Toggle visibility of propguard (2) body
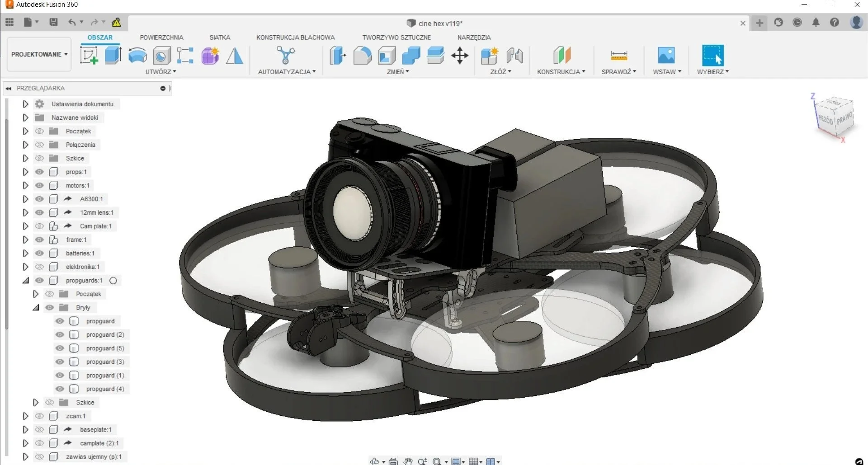The width and height of the screenshot is (868, 465). 59,334
